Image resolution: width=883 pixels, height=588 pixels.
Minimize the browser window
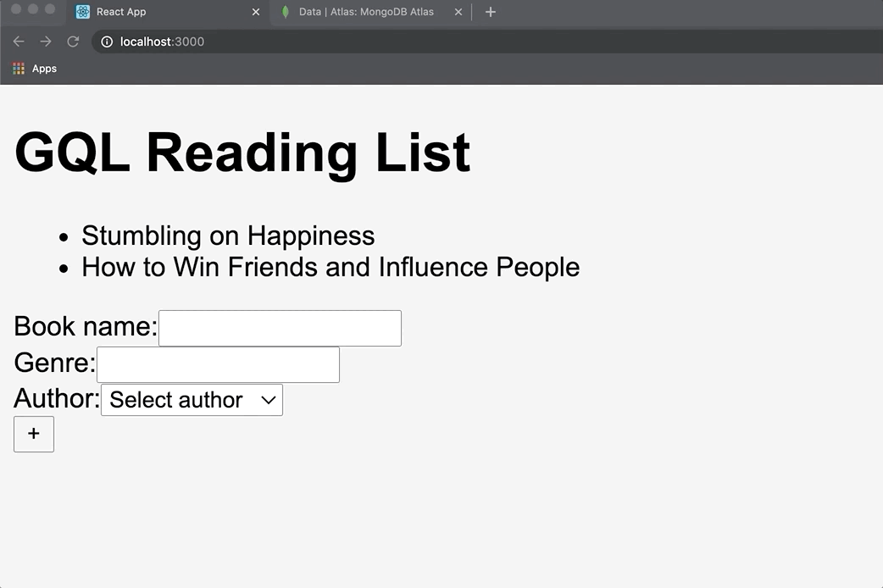click(x=33, y=9)
